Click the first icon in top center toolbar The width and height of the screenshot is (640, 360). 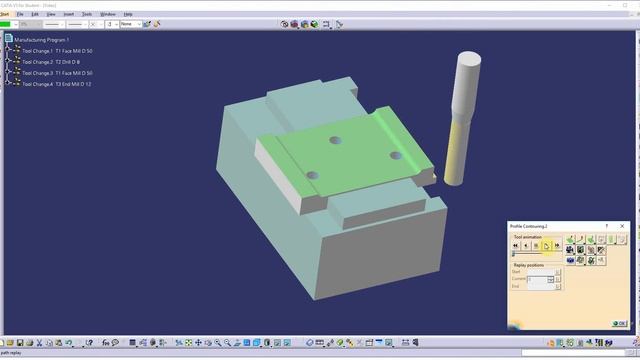(284, 24)
